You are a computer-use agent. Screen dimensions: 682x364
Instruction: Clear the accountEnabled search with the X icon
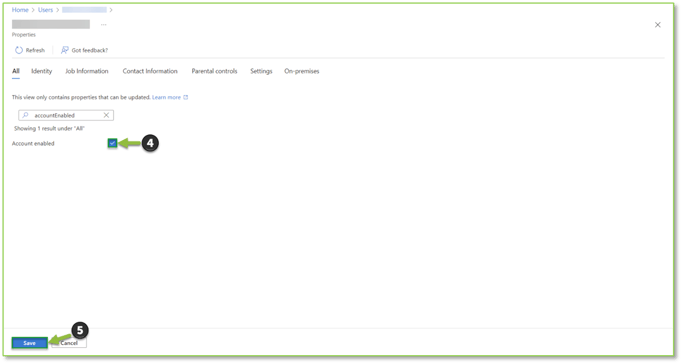[x=106, y=115]
